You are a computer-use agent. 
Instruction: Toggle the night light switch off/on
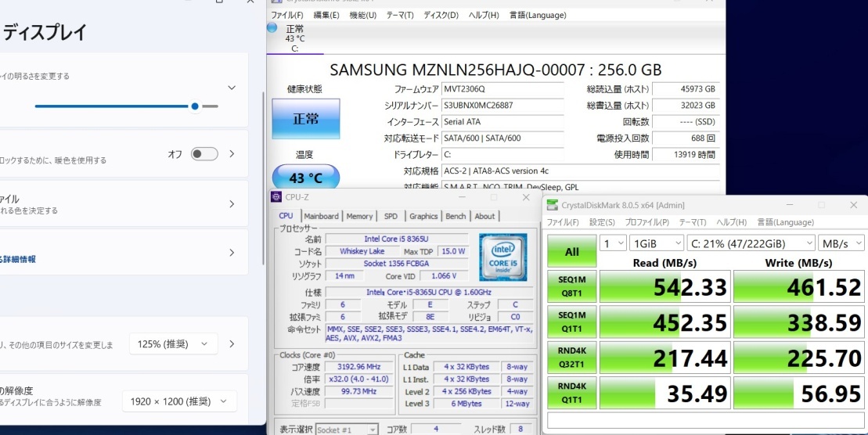click(x=204, y=154)
